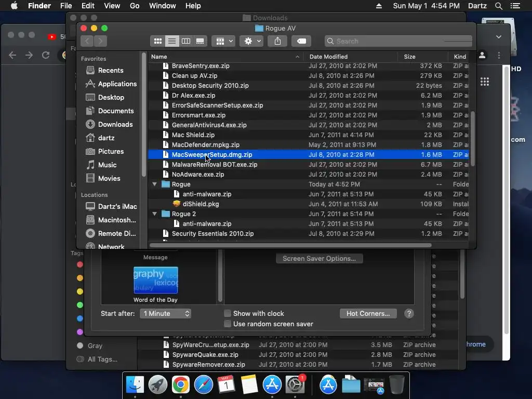Sort by Kind column header
The image size is (532, 399).
click(459, 57)
